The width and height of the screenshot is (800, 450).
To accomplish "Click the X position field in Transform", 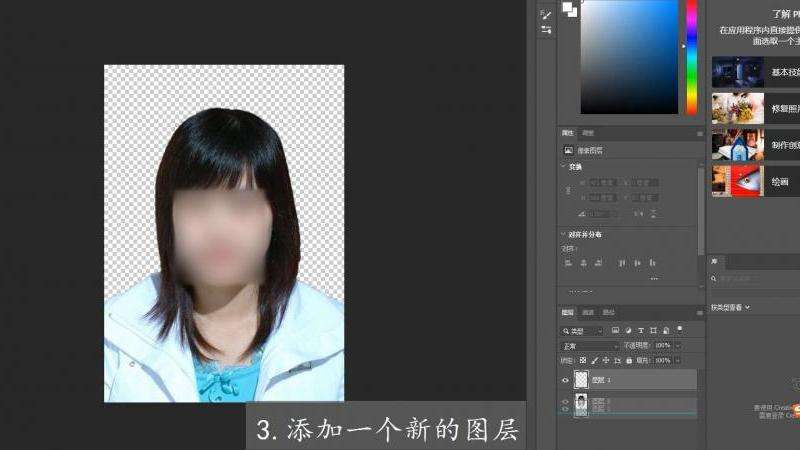I will click(645, 182).
